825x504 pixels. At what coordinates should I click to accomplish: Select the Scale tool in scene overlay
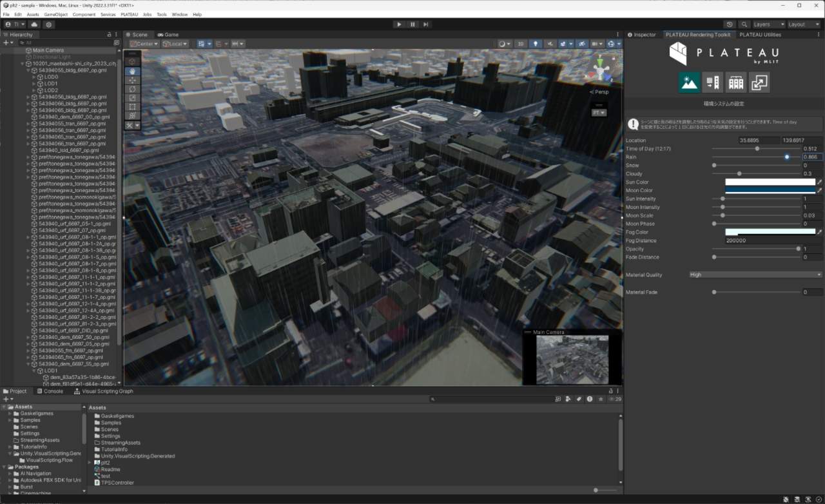coord(132,98)
